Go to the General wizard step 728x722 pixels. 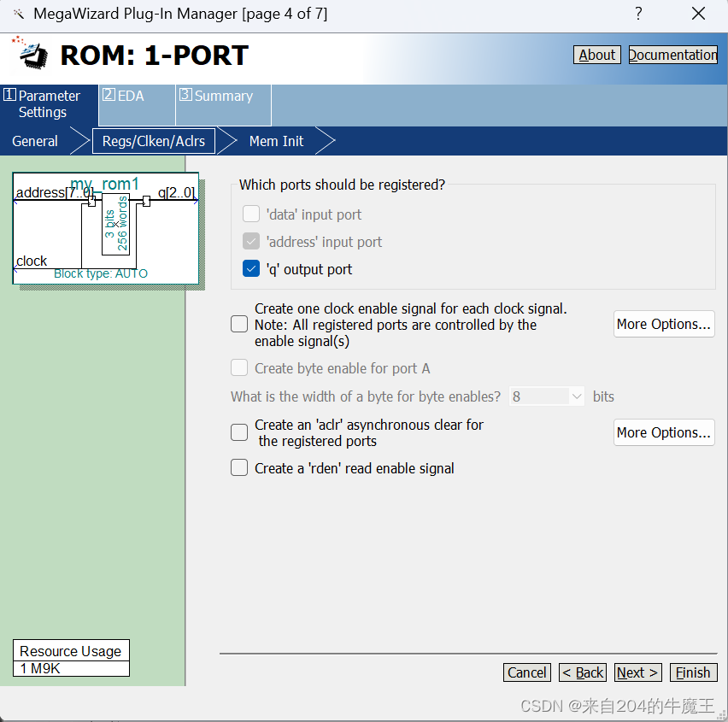[x=34, y=141]
